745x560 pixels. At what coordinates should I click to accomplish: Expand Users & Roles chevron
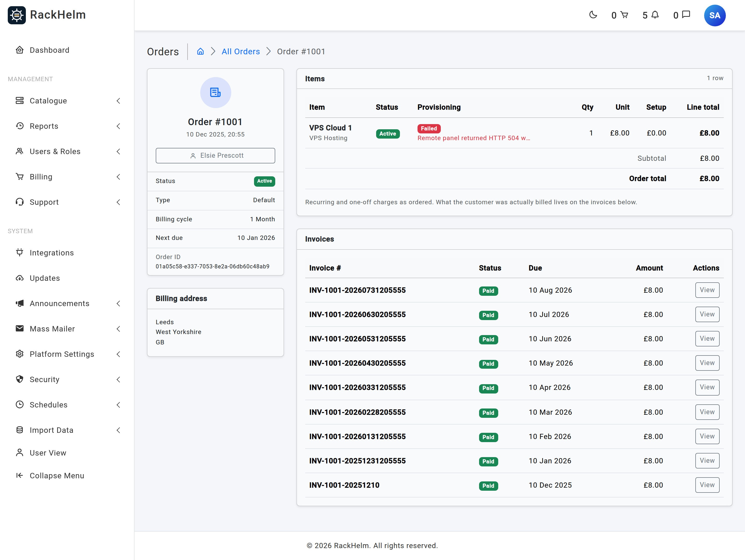(118, 152)
